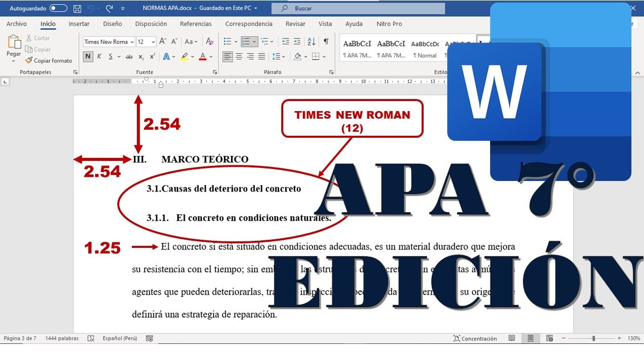Click the Concentración mode button
This screenshot has height=362, width=644.
coord(474,338)
